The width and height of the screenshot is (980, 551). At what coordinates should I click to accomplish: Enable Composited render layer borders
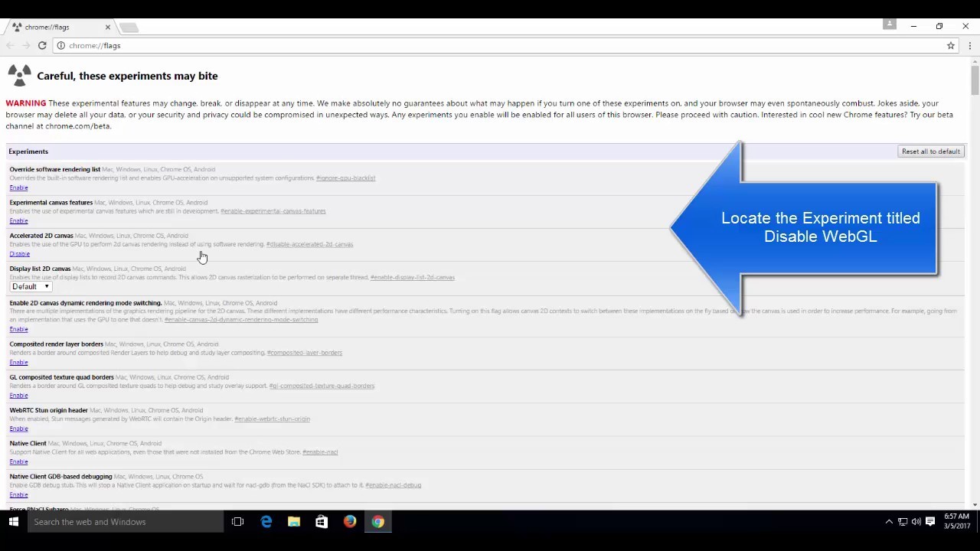coord(18,362)
